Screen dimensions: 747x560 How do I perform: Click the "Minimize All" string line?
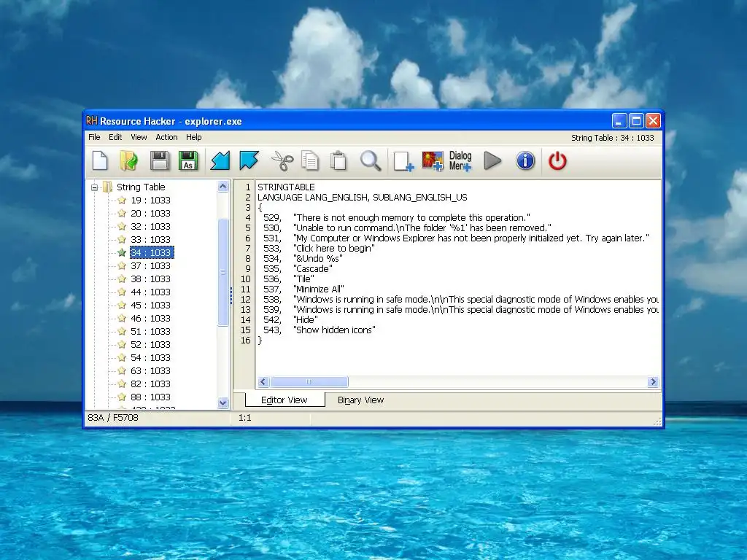coord(318,289)
